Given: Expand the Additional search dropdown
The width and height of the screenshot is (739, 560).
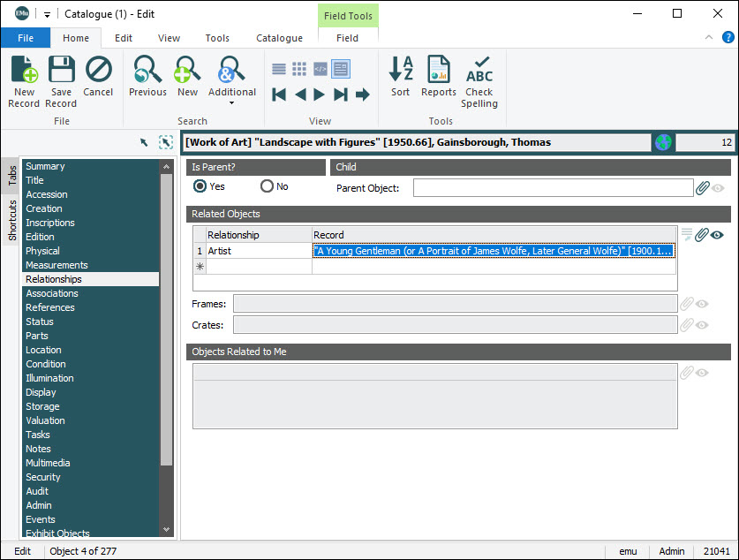Looking at the screenshot, I should click(x=231, y=103).
